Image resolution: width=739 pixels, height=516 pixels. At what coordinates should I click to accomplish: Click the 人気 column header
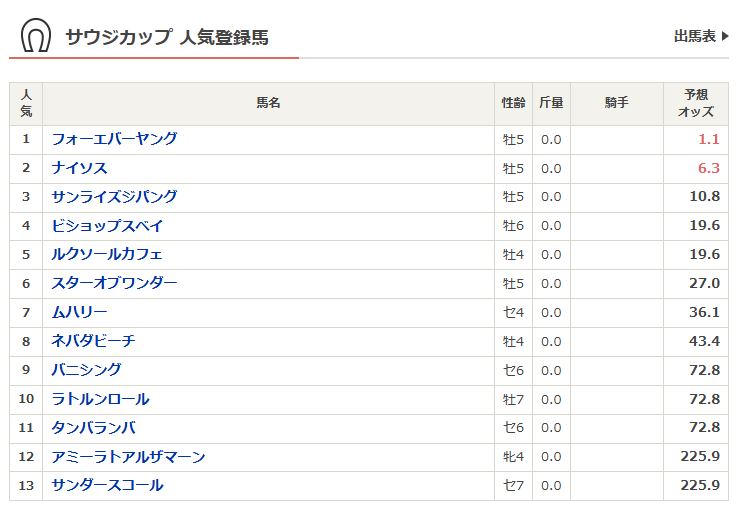pos(26,103)
